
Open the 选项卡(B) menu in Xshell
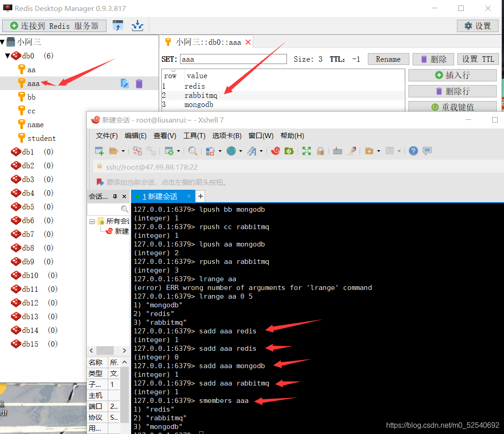coord(227,136)
